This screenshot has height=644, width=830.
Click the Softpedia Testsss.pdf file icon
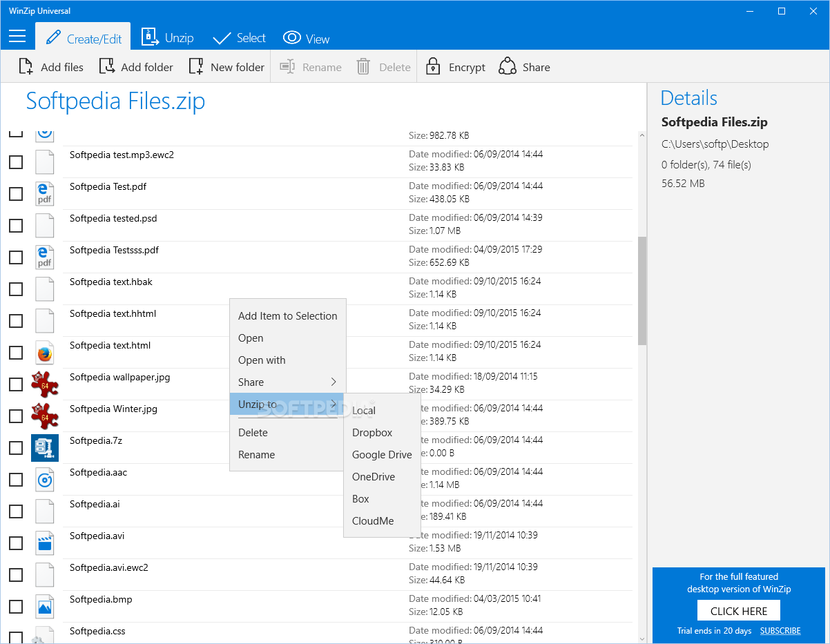point(45,257)
